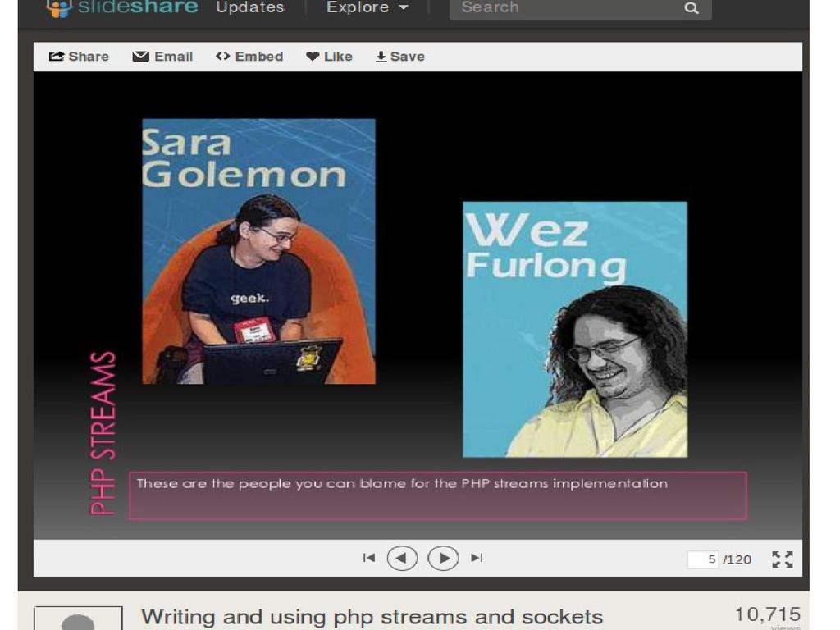This screenshot has height=630, width=840.
Task: Email this presentation
Action: pos(163,57)
